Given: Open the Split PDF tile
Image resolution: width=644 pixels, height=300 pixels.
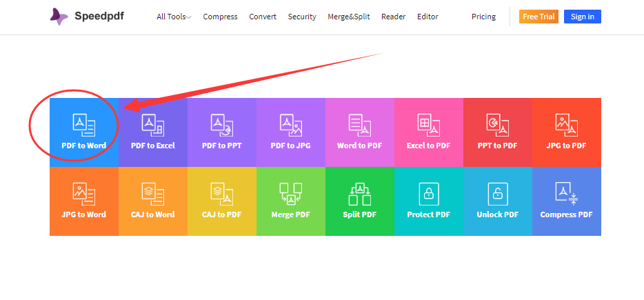Looking at the screenshot, I should (x=360, y=201).
